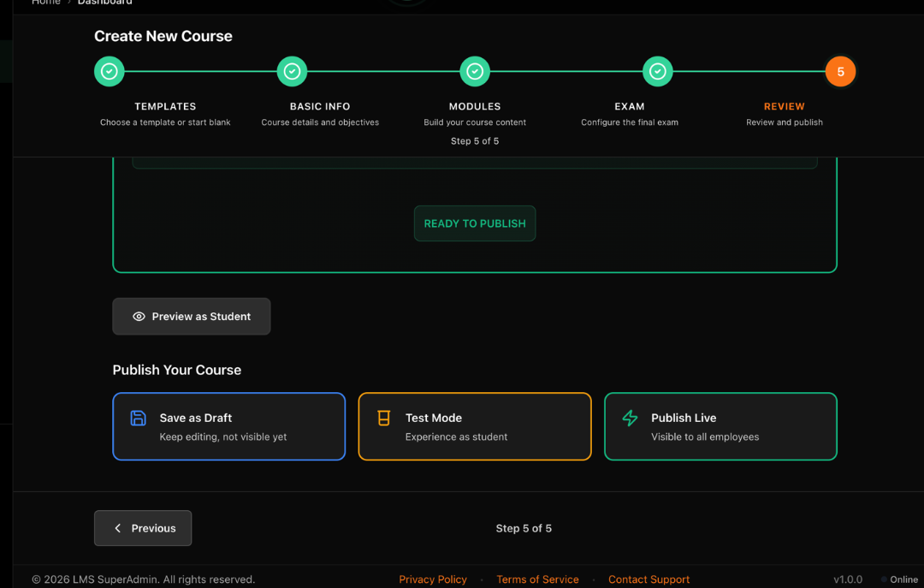Click the left chevron in Previous button
The height and width of the screenshot is (588, 924).
click(118, 528)
